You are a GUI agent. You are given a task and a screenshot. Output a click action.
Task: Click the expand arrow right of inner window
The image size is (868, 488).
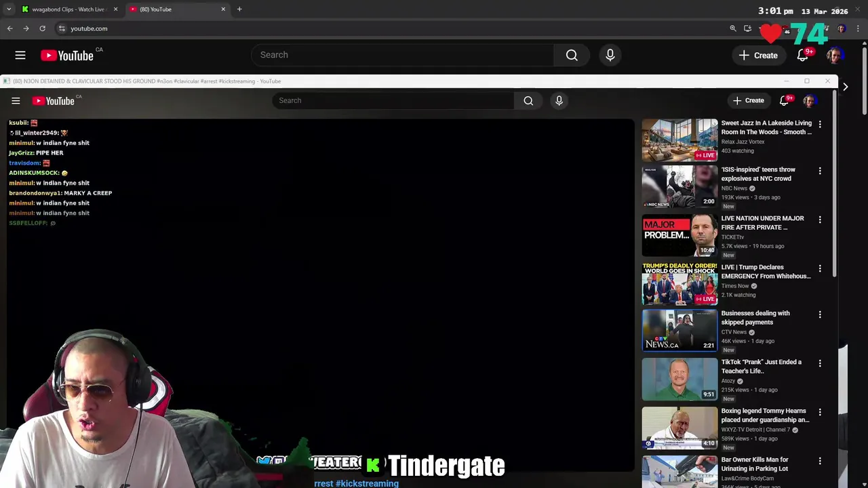pos(845,87)
